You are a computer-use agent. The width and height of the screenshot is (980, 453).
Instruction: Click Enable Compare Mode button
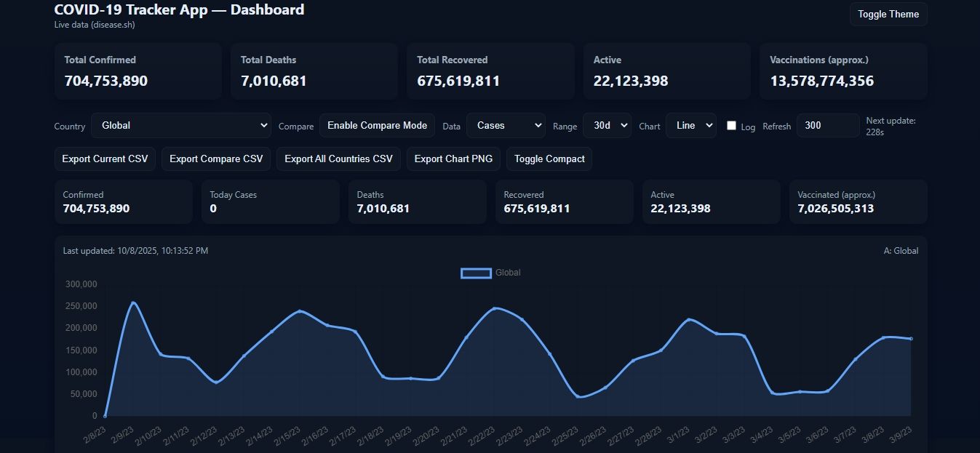pos(377,126)
